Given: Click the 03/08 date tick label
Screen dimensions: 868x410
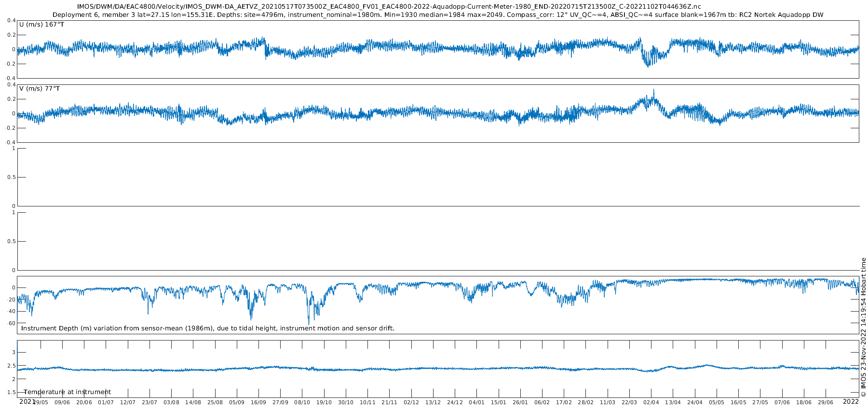Looking at the screenshot, I should 171,402.
